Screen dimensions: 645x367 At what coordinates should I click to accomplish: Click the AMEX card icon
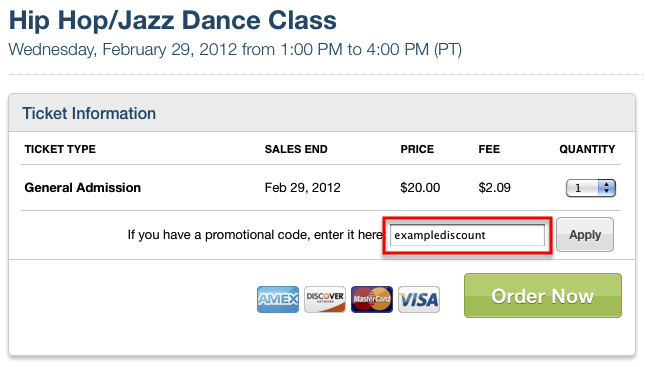[x=278, y=300]
